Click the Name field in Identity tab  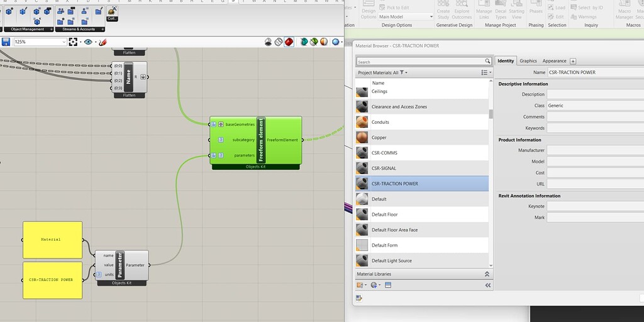[x=596, y=72]
